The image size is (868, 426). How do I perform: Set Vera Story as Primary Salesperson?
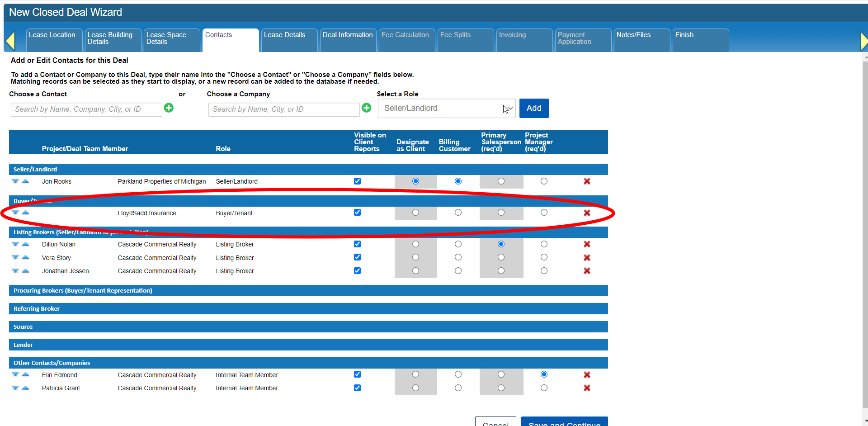[501, 257]
